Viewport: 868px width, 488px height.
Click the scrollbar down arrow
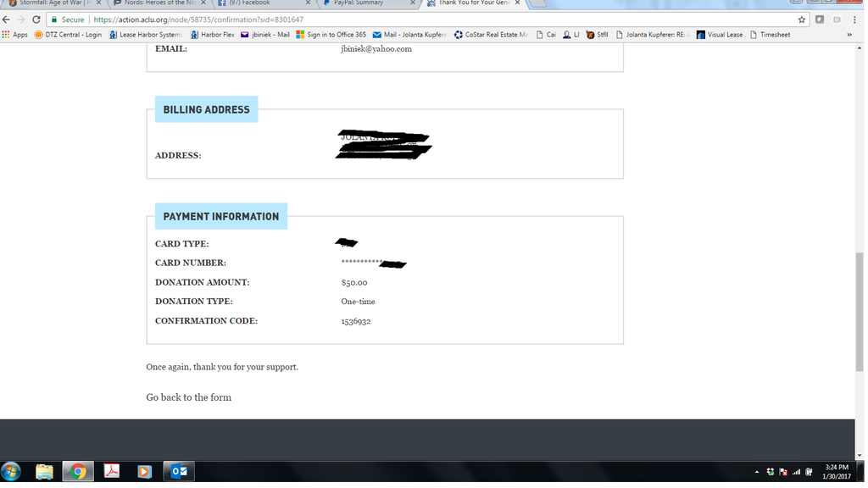coord(860,455)
